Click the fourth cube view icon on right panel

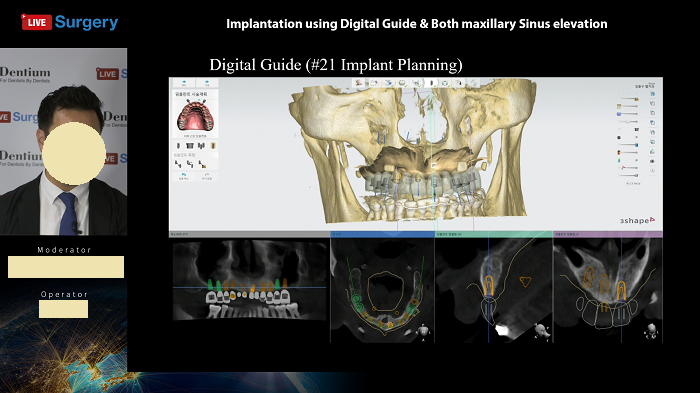[x=652, y=122]
